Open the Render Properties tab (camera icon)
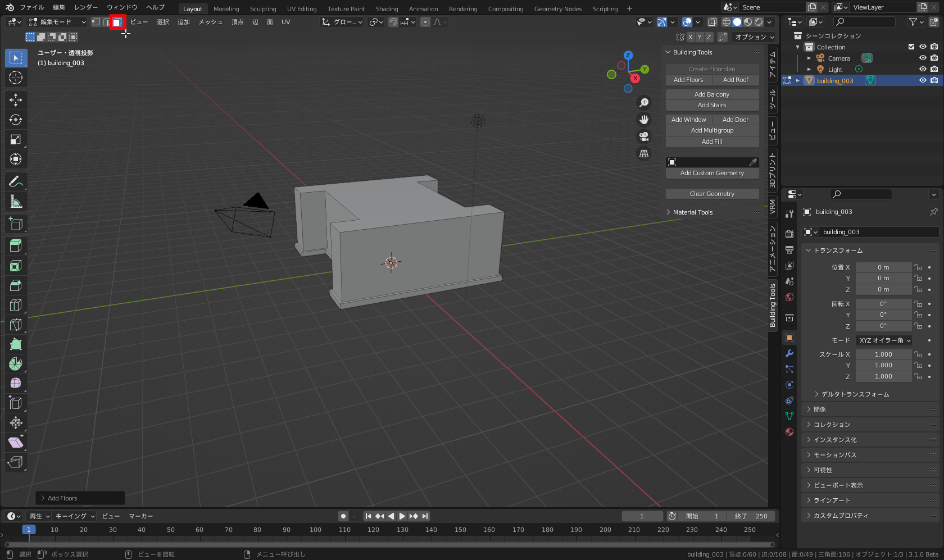This screenshot has width=944, height=560. [789, 233]
